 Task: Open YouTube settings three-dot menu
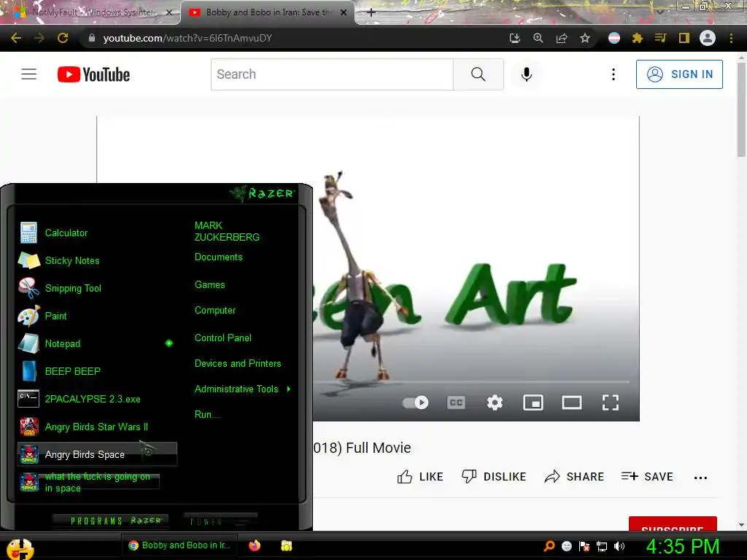[614, 74]
